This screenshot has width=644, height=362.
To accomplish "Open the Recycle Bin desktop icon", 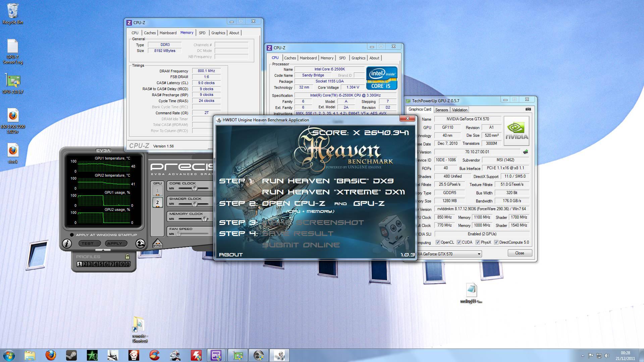I will 13,14.
